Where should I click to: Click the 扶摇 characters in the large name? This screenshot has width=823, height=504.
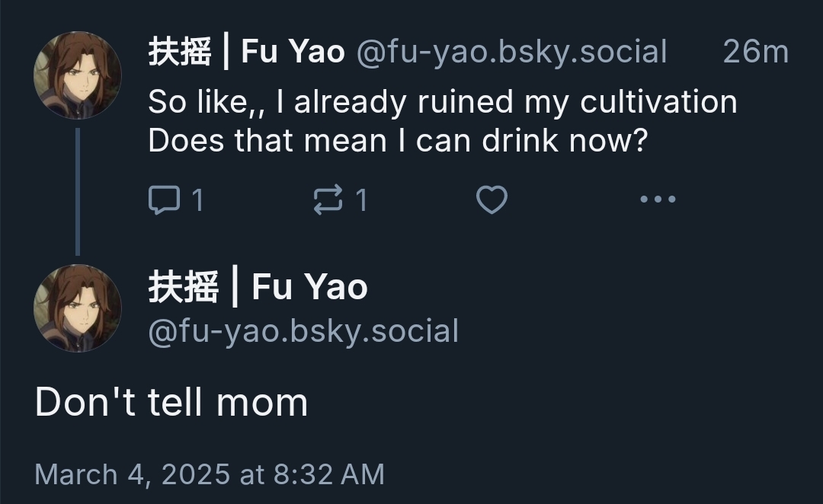click(183, 287)
